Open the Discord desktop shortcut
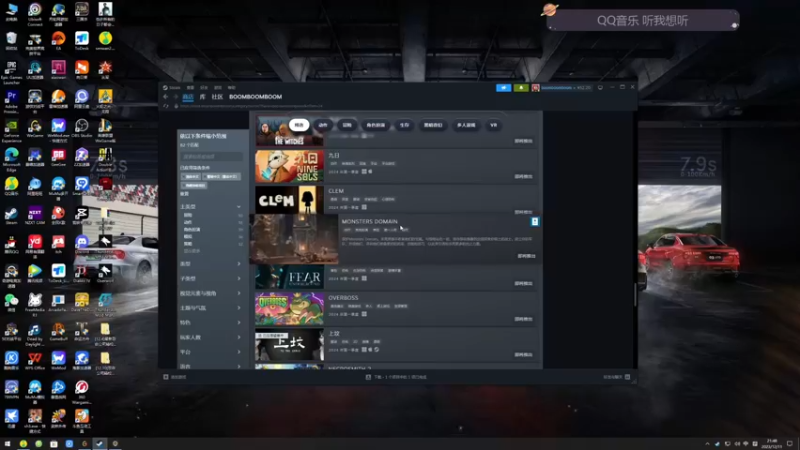The image size is (800, 450). [82, 245]
